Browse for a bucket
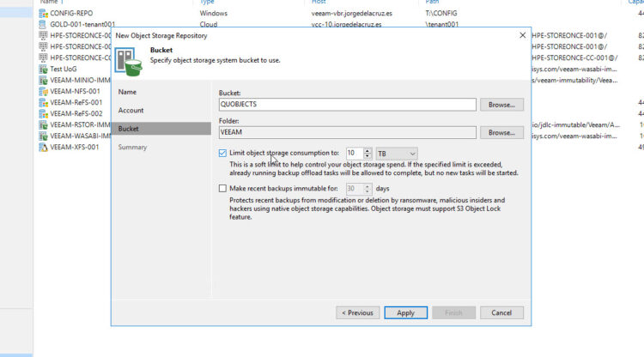The image size is (644, 357). click(x=501, y=105)
